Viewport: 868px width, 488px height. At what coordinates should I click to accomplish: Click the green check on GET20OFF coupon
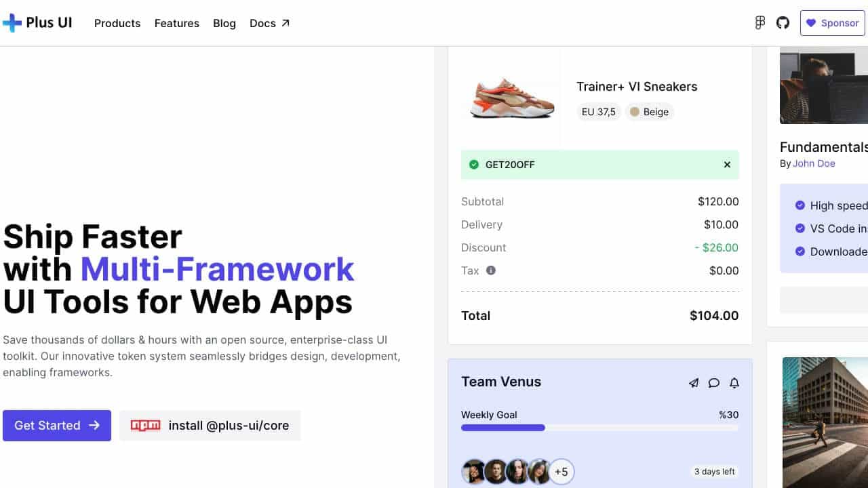[x=474, y=165]
